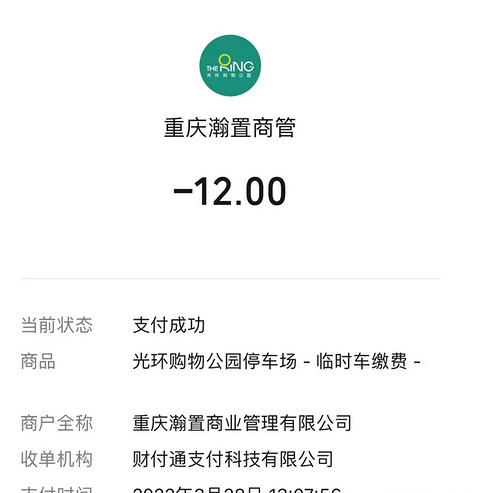Click the 光环购物公园 caption in logo
This screenshot has height=493, width=480.
point(229,76)
